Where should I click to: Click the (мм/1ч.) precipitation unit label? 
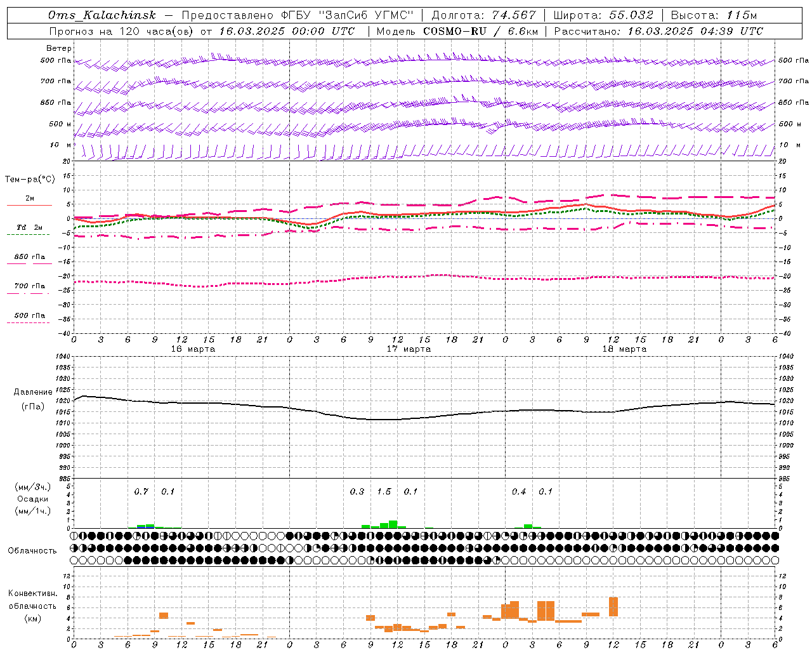pyautogui.click(x=32, y=511)
